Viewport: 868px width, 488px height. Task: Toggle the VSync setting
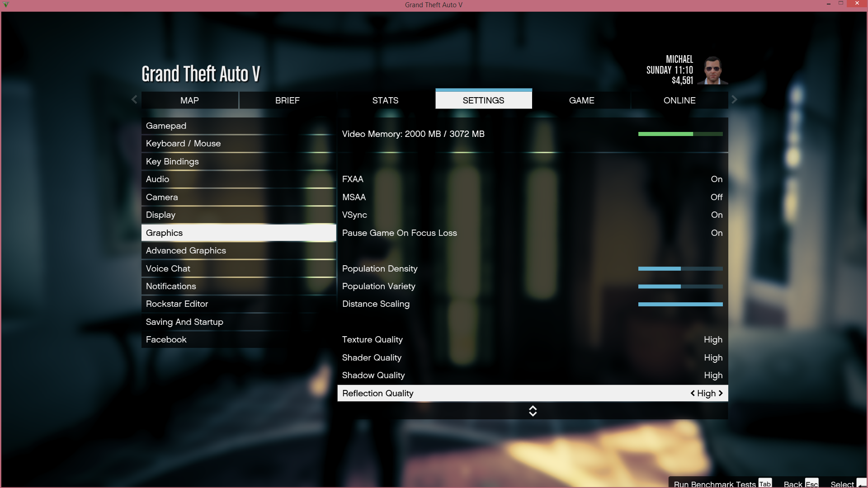[x=716, y=215]
